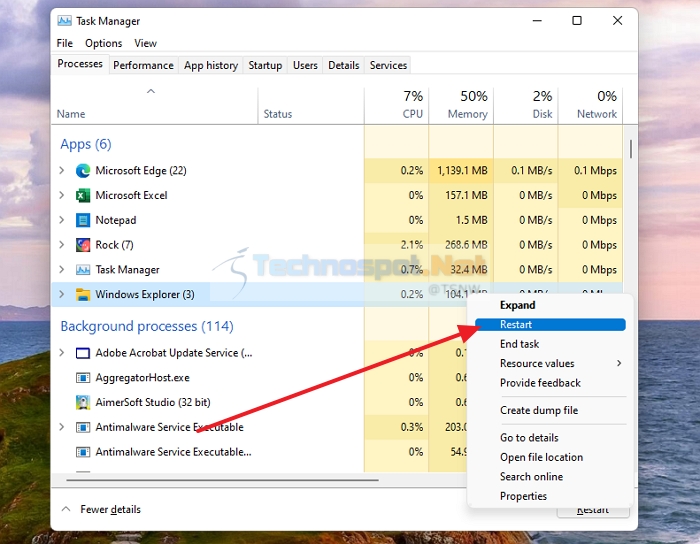
Task: Choose Restart in the context menu
Action: [x=550, y=324]
